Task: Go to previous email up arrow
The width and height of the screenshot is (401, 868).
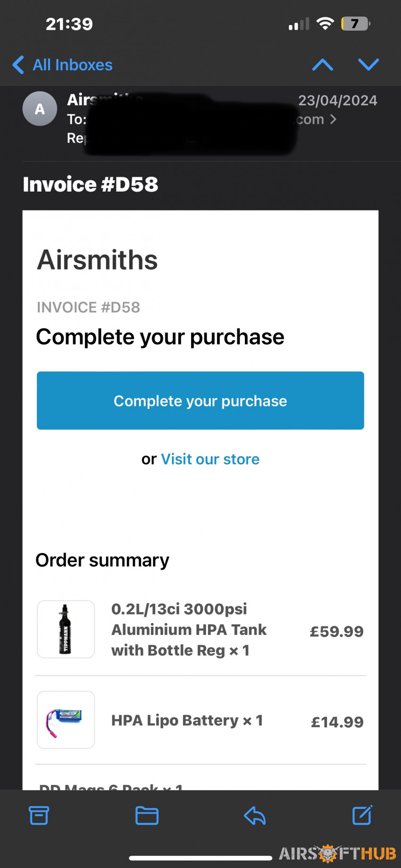Action: pyautogui.click(x=323, y=65)
